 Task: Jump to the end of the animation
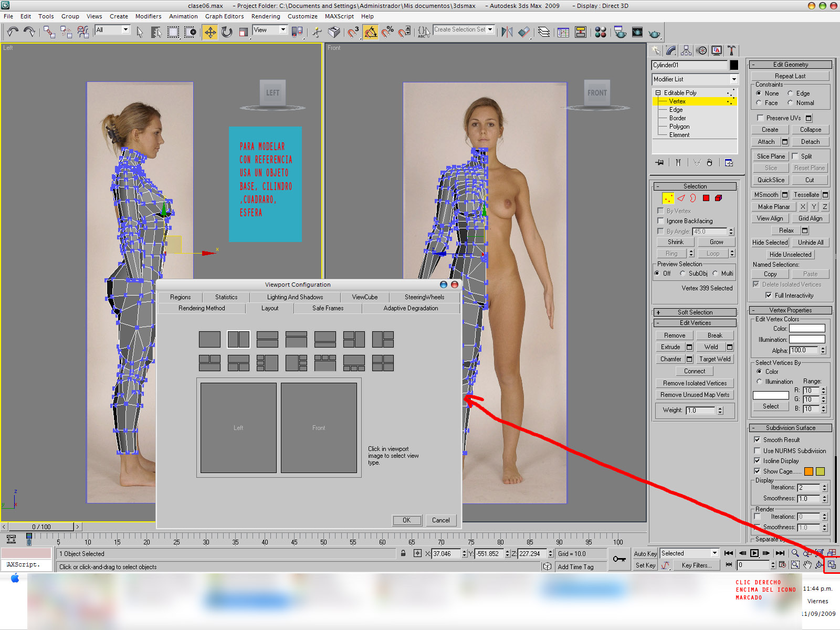(780, 553)
